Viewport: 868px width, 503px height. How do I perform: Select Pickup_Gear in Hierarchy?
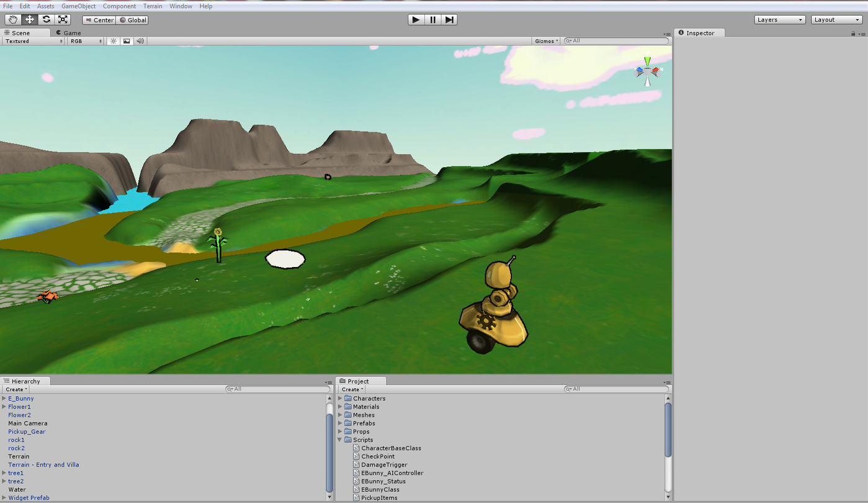(x=27, y=432)
